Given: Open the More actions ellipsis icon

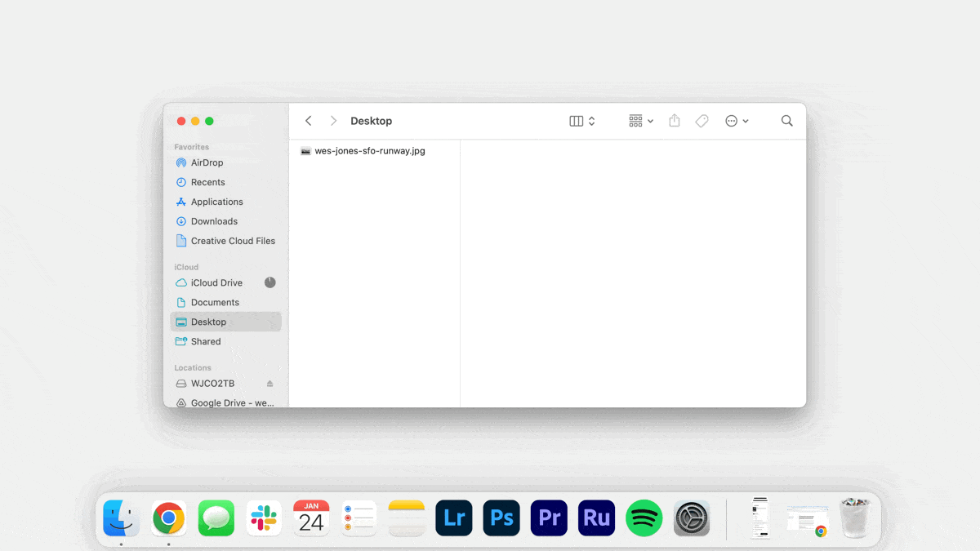Looking at the screenshot, I should (x=732, y=121).
